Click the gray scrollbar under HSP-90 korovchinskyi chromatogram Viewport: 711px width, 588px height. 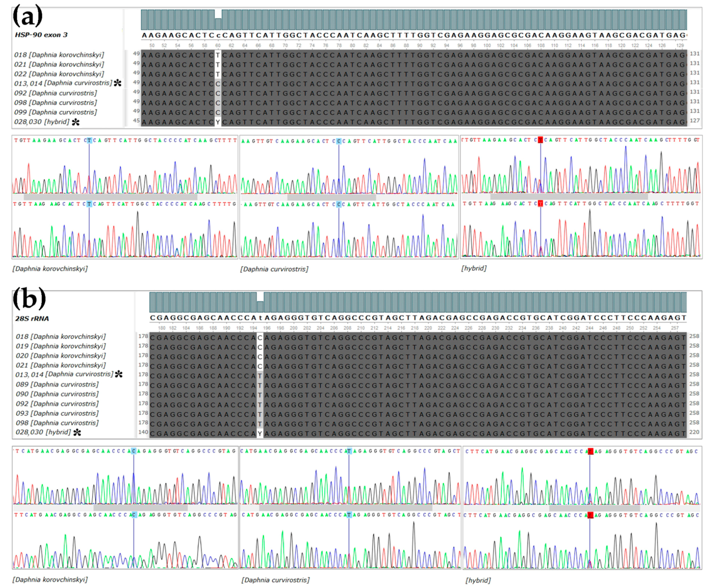coord(110,196)
